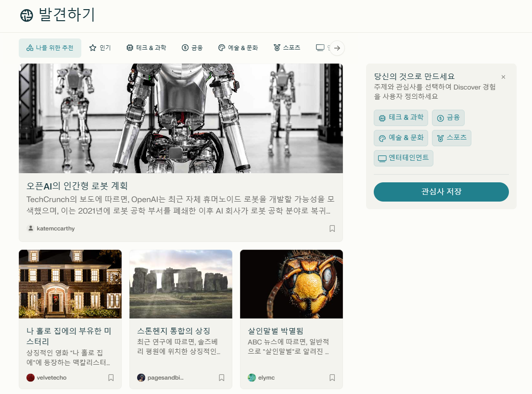Enable the 엔터테인먼트 interest chip
The image size is (532, 394).
(403, 158)
